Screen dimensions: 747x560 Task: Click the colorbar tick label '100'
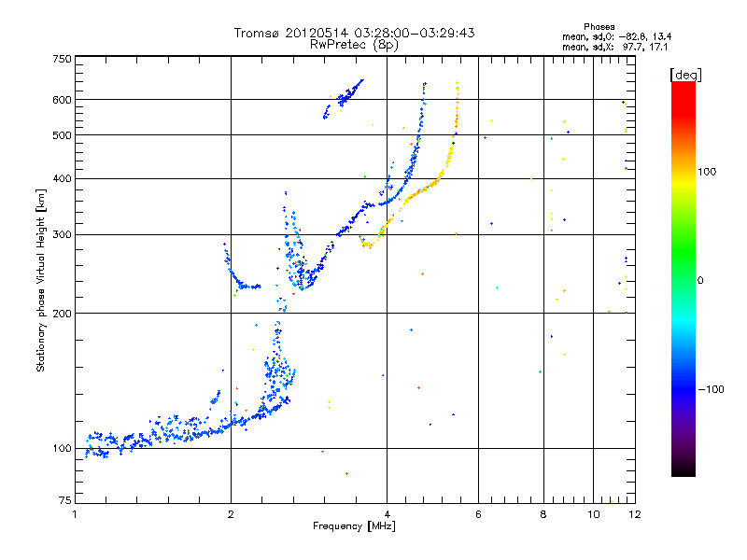[707, 172]
